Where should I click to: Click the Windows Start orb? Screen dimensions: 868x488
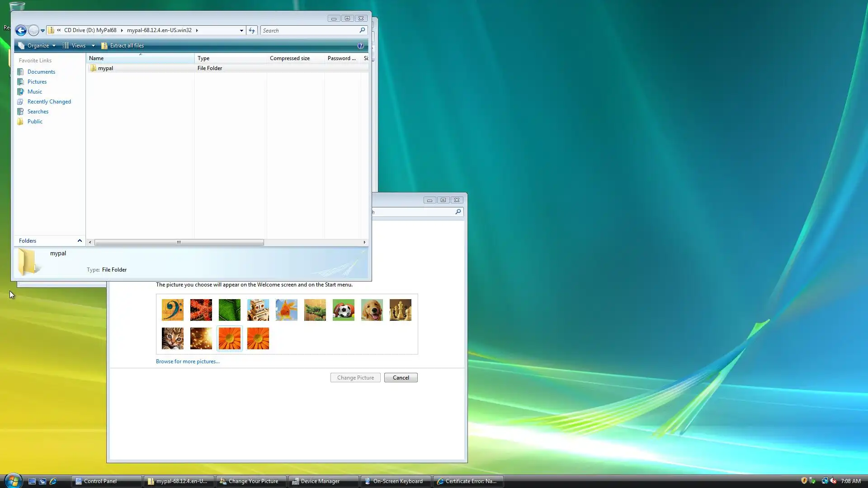click(x=13, y=481)
